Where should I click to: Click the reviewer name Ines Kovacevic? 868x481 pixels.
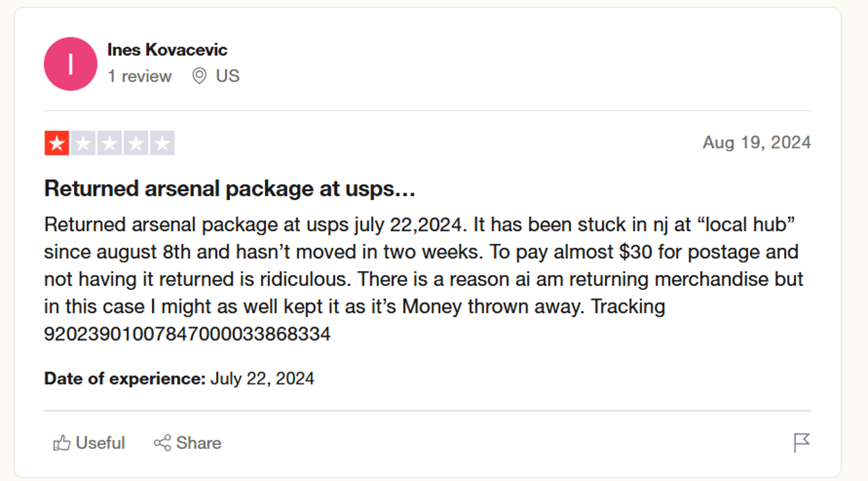tap(167, 49)
